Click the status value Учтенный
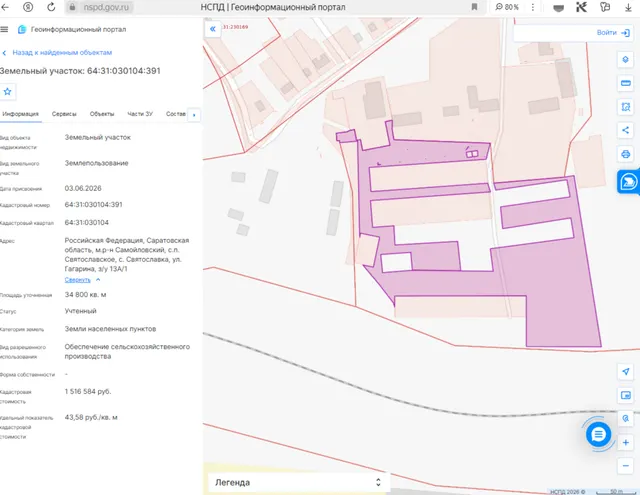Viewport: 640px width, 495px height. coord(80,311)
